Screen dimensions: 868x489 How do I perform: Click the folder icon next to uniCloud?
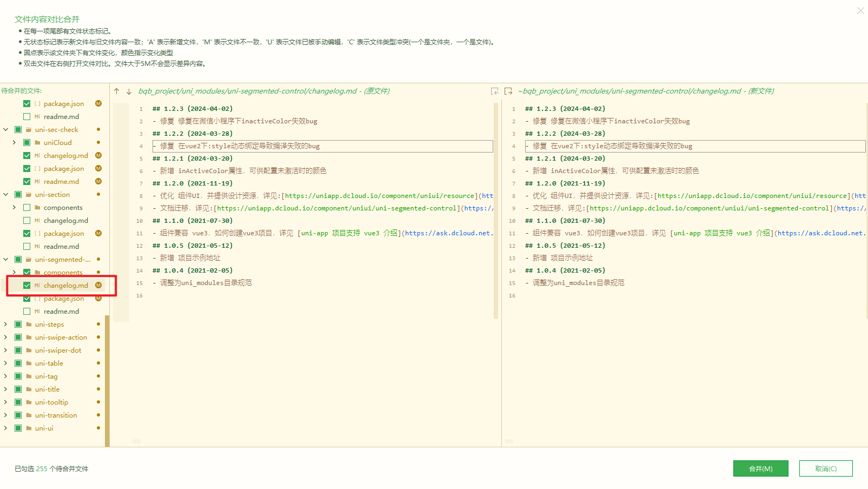click(x=38, y=143)
